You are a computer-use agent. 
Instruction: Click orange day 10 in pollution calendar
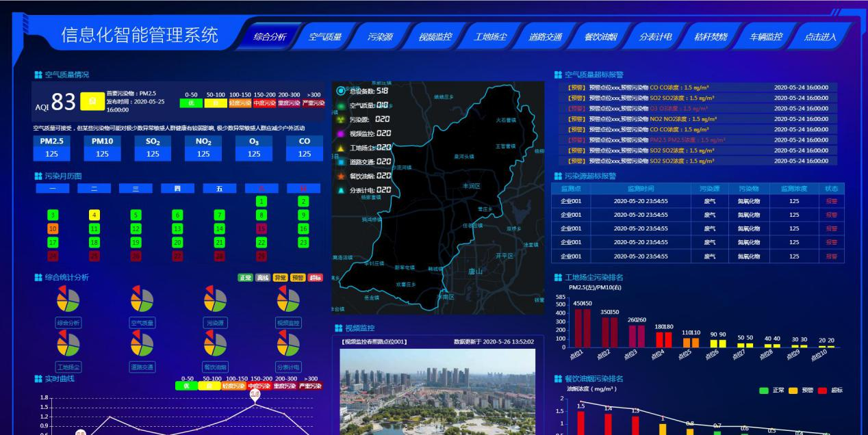tap(53, 228)
